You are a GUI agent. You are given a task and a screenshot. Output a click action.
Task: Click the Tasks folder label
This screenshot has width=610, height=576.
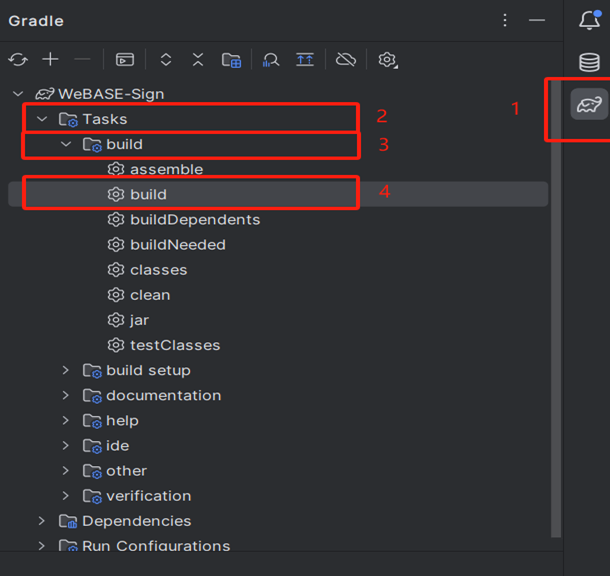point(105,119)
